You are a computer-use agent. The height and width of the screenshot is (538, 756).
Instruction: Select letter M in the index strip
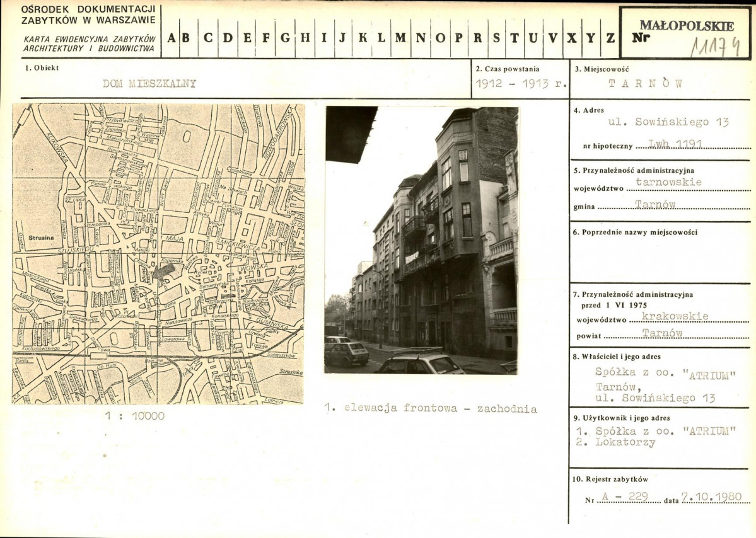400,38
